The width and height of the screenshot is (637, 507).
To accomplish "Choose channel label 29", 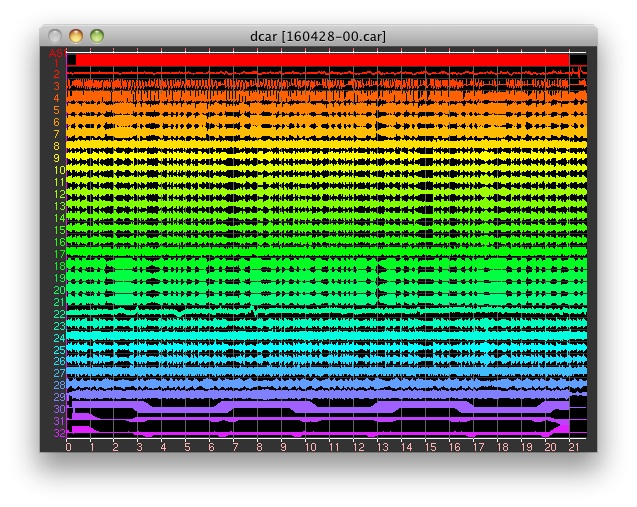I will click(x=60, y=397).
